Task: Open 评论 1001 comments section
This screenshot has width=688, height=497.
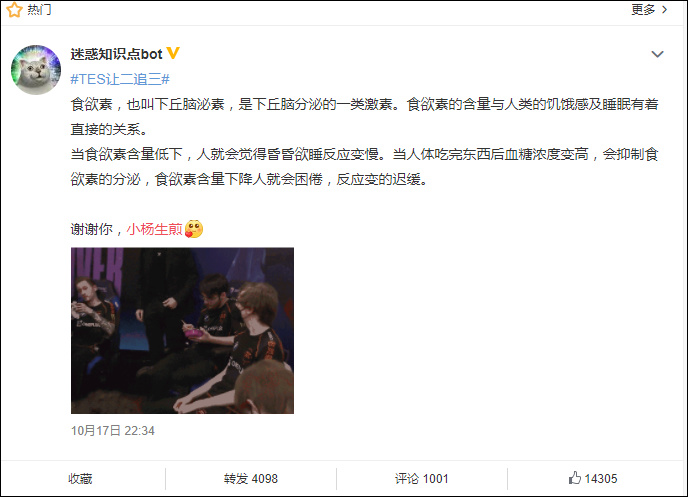Action: (421, 479)
